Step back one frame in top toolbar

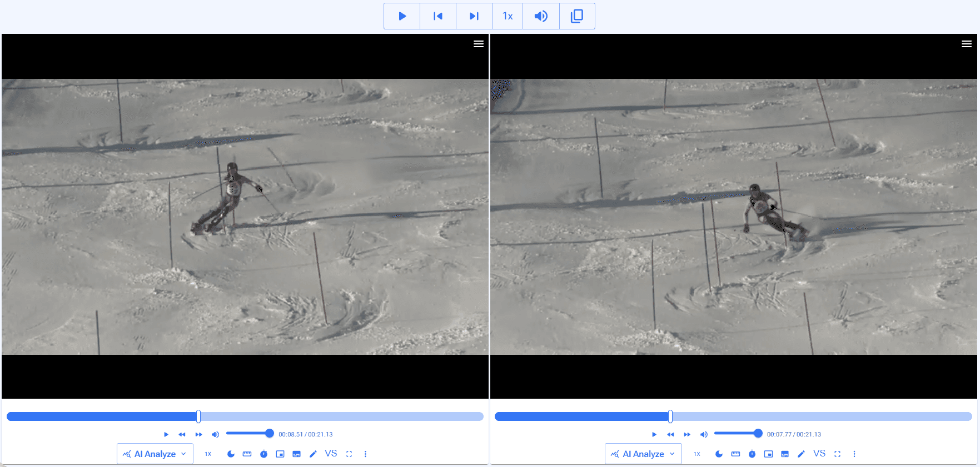click(x=438, y=16)
